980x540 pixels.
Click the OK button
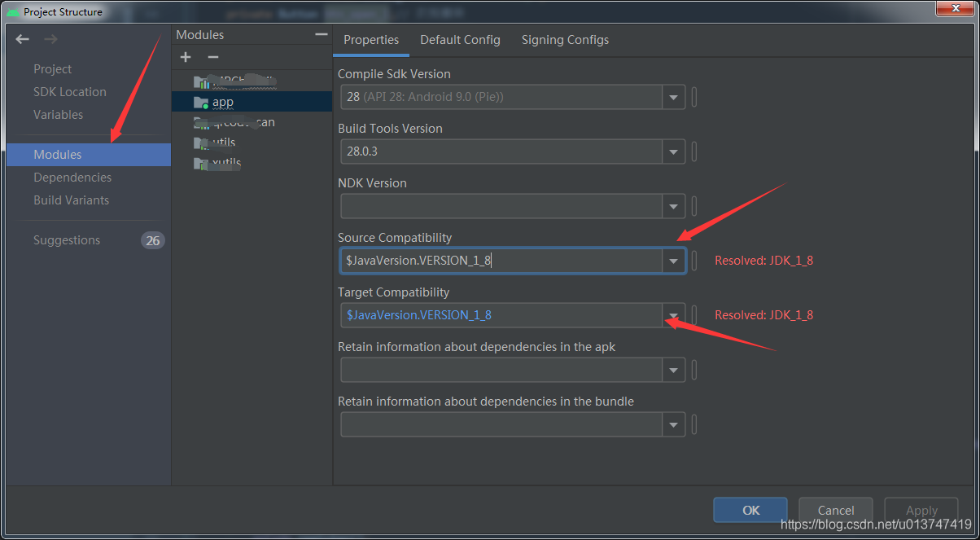click(x=750, y=510)
